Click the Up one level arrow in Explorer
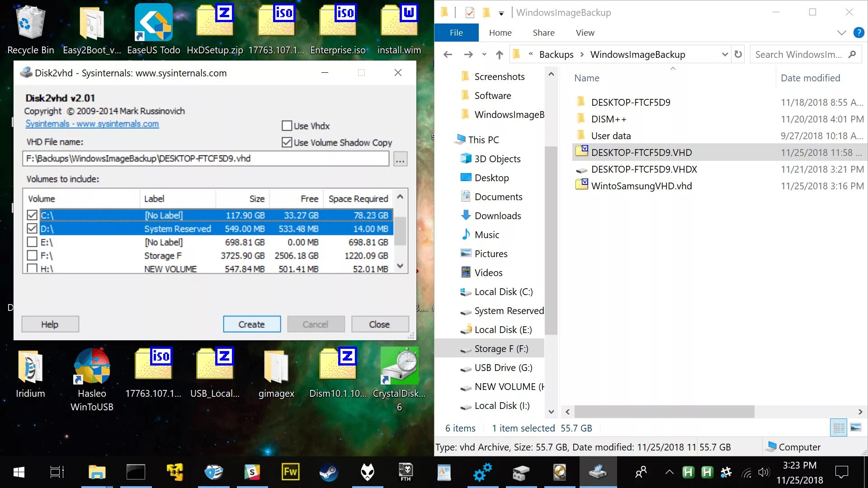The height and width of the screenshot is (488, 868). pyautogui.click(x=499, y=55)
